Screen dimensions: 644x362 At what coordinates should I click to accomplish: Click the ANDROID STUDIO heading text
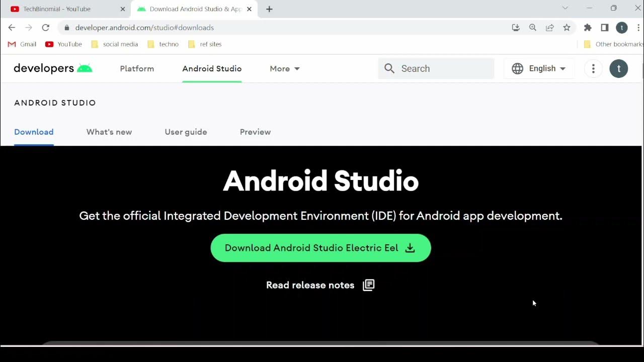[55, 103]
